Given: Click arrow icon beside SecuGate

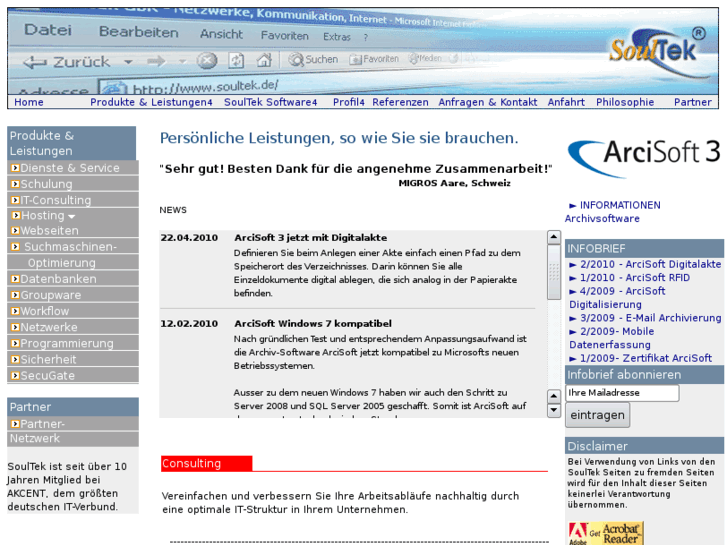Looking at the screenshot, I should [x=15, y=376].
